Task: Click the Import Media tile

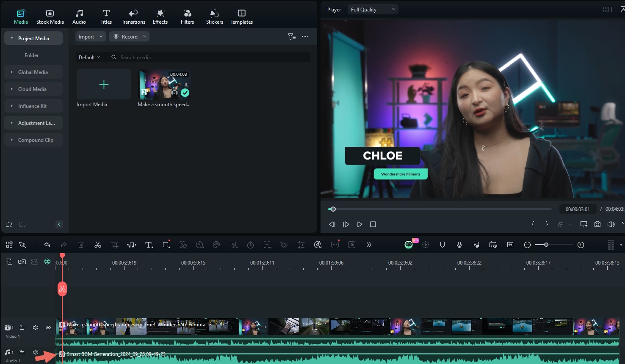Action: [104, 85]
